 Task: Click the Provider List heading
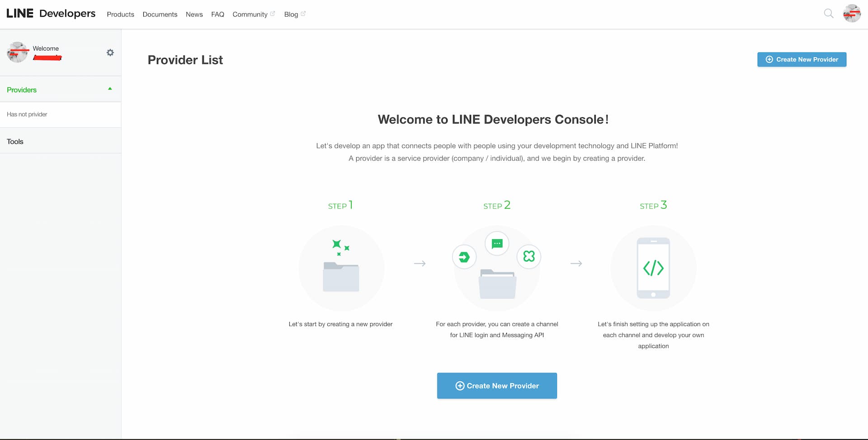[185, 60]
